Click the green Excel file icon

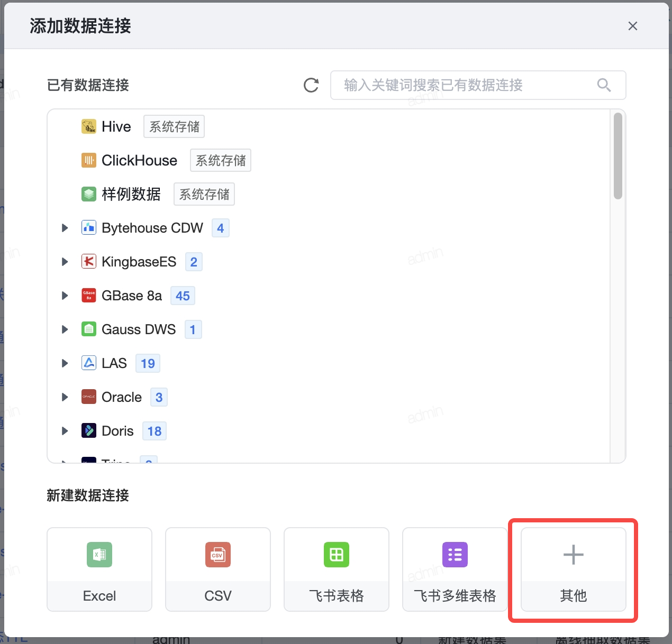pos(99,555)
